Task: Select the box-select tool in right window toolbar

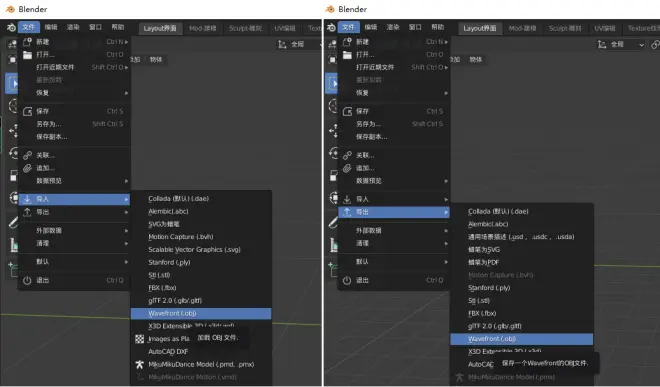Action: click(x=332, y=83)
